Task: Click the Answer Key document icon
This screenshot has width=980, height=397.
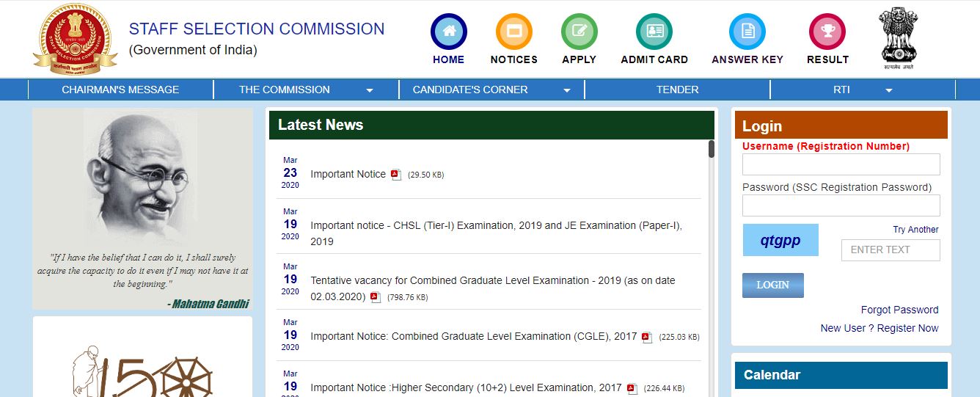Action: [747, 32]
